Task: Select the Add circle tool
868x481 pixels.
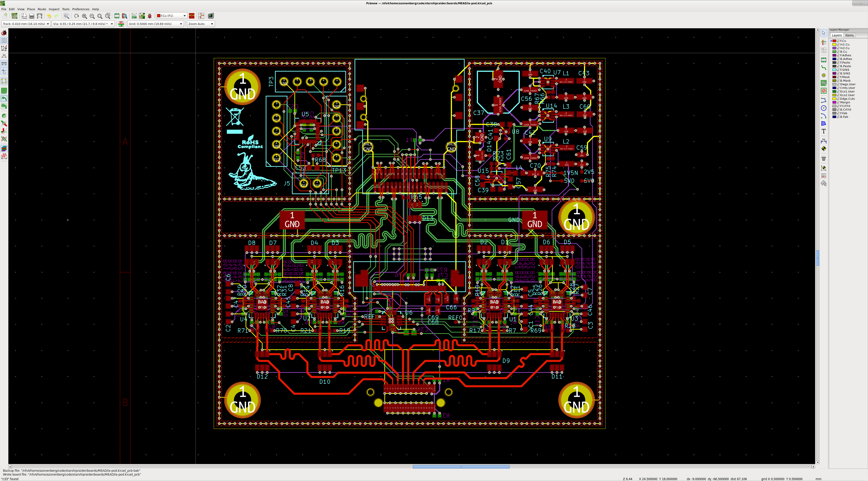Action: point(823,108)
